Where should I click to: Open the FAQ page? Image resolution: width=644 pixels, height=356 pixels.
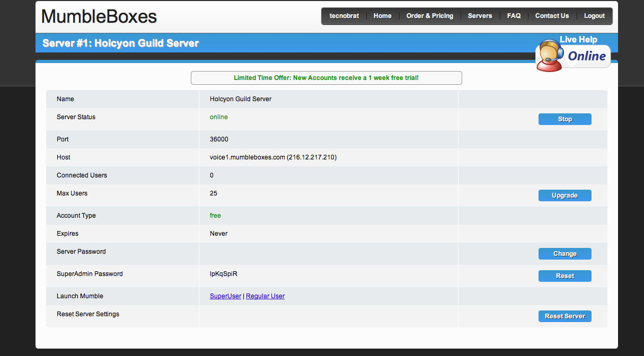(x=514, y=16)
